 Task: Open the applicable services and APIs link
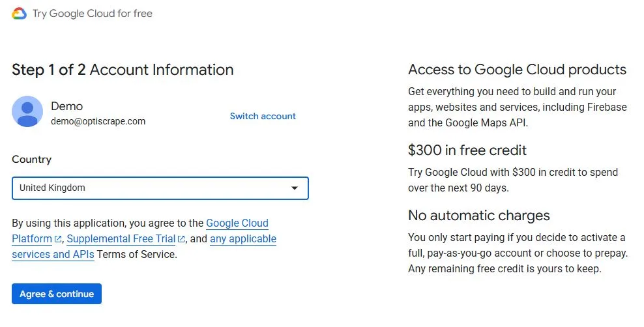242,239
